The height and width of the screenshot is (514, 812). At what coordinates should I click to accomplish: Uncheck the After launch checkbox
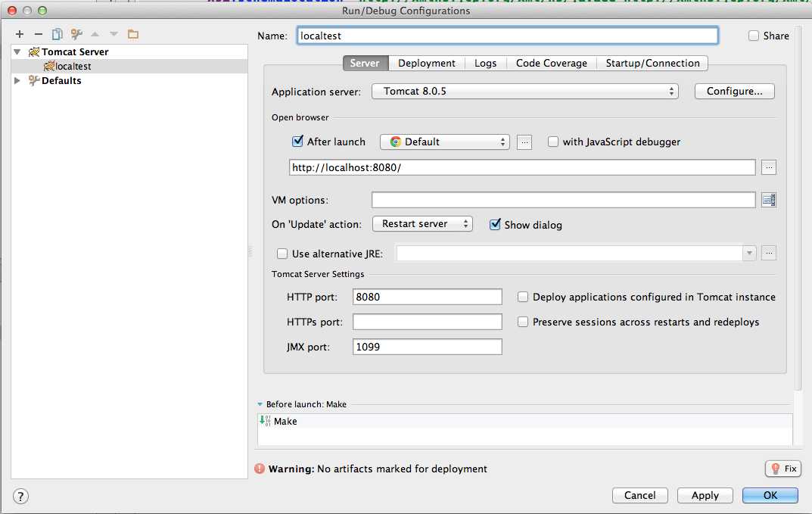point(297,141)
